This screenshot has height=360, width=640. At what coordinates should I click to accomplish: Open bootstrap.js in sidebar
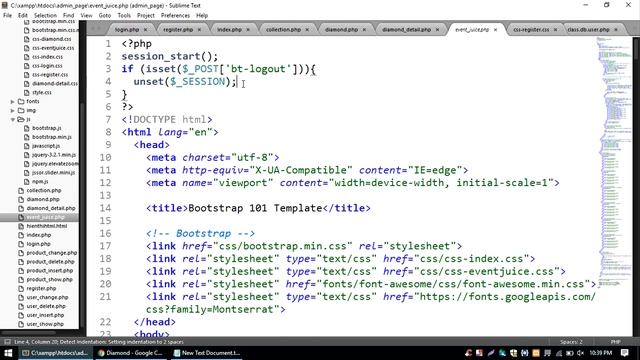point(47,128)
